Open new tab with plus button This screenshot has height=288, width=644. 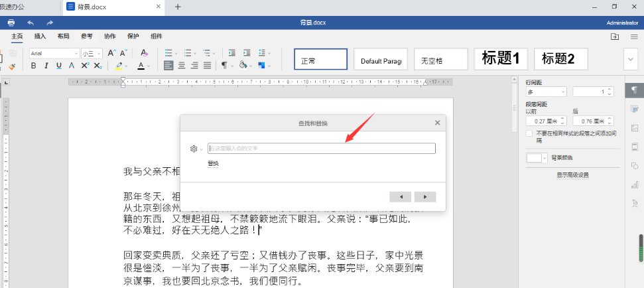(178, 7)
